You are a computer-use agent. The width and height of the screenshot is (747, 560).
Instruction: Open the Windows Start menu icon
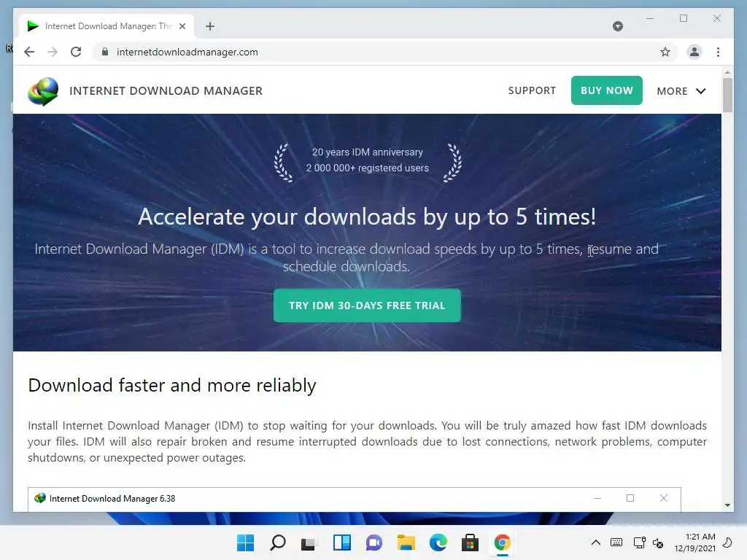point(245,542)
